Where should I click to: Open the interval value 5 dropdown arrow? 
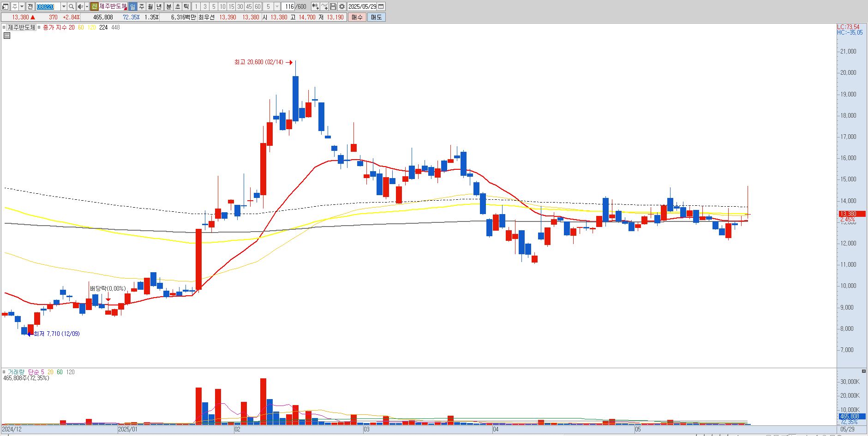tap(277, 6)
